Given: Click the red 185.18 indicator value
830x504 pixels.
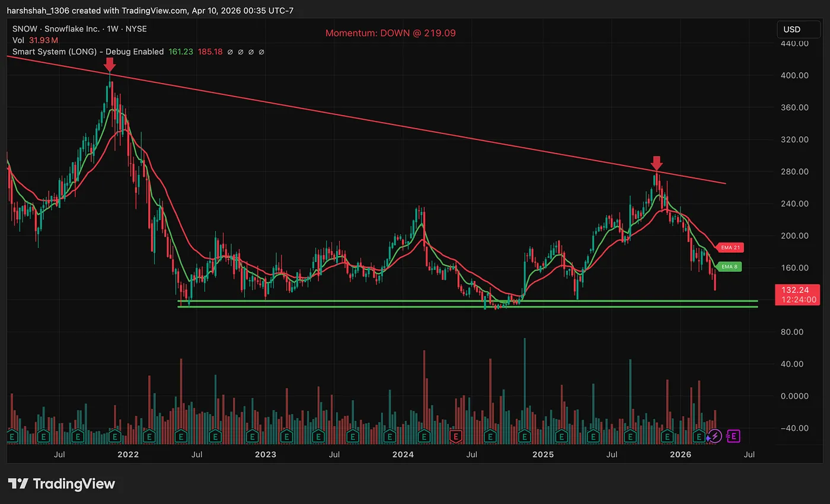Looking at the screenshot, I should point(210,52).
